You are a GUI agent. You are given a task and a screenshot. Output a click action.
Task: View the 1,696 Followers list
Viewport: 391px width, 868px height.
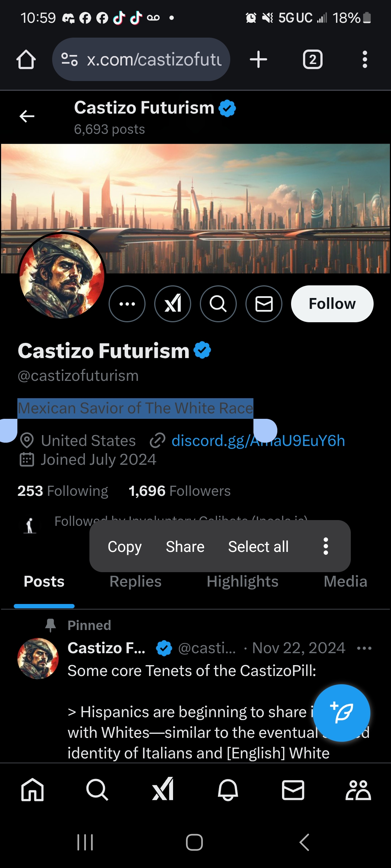coord(180,491)
